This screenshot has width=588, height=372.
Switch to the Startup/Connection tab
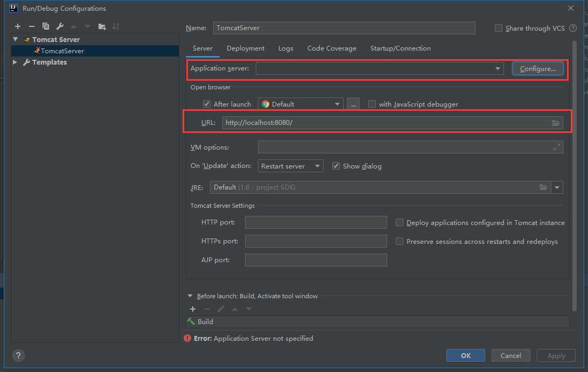click(x=401, y=48)
